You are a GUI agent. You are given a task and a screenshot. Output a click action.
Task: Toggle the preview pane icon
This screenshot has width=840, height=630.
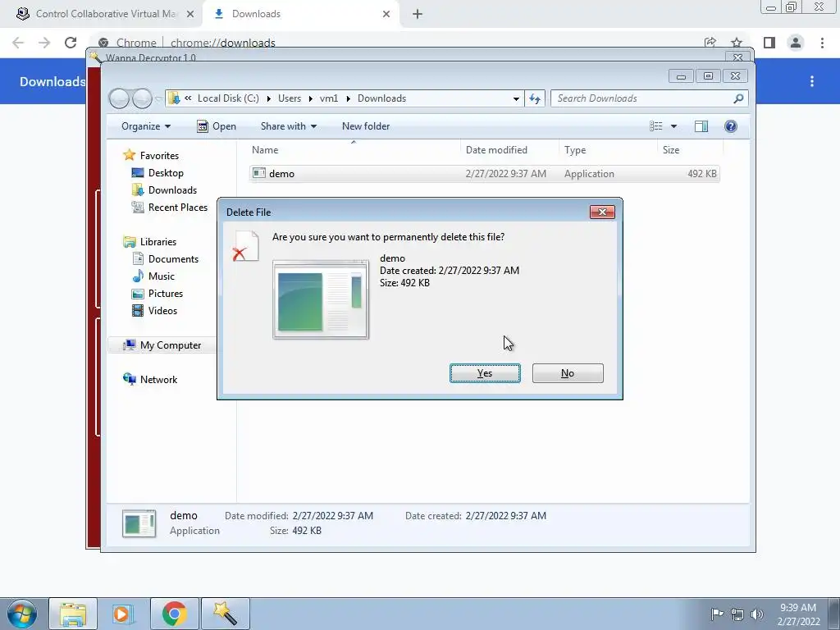click(x=701, y=126)
